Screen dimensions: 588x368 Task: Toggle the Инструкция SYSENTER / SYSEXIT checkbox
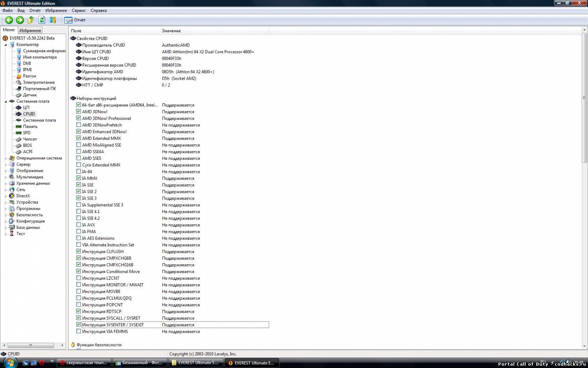78,325
